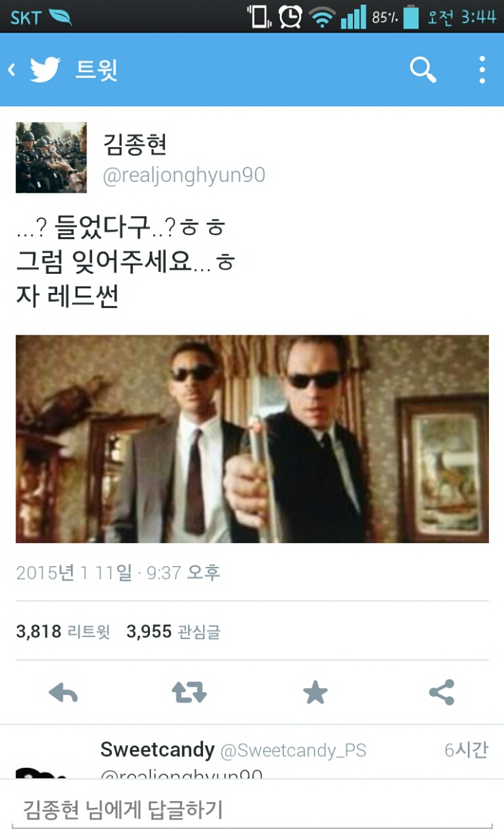Image resolution: width=504 pixels, height=840 pixels.
Task: Open Sweetcandy's reply username
Action: coord(157,749)
